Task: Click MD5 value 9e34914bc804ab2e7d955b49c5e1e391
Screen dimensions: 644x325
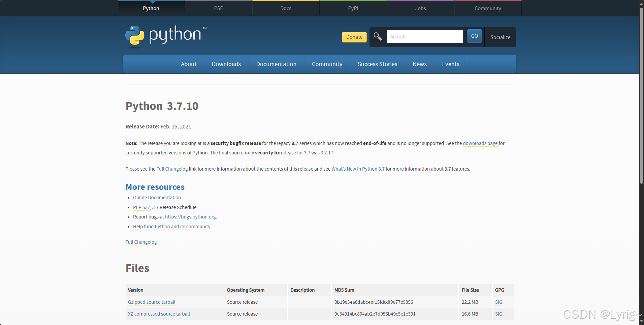Action: tap(375, 314)
